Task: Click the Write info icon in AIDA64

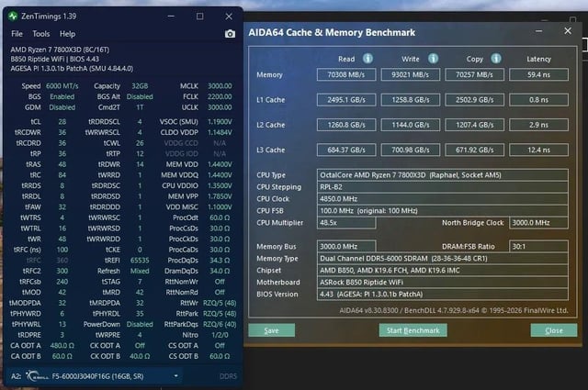Action: 433,59
